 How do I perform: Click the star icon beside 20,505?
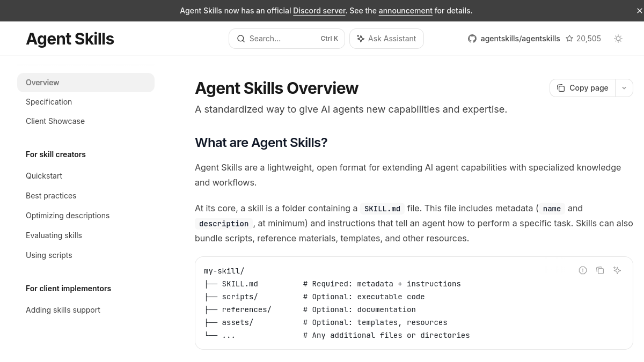pyautogui.click(x=569, y=39)
